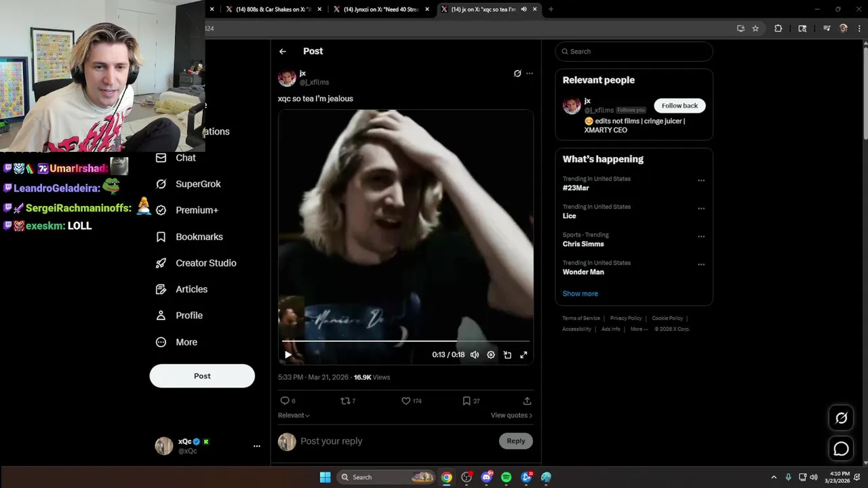Click Show more under What's happening
The height and width of the screenshot is (488, 868).
point(580,293)
